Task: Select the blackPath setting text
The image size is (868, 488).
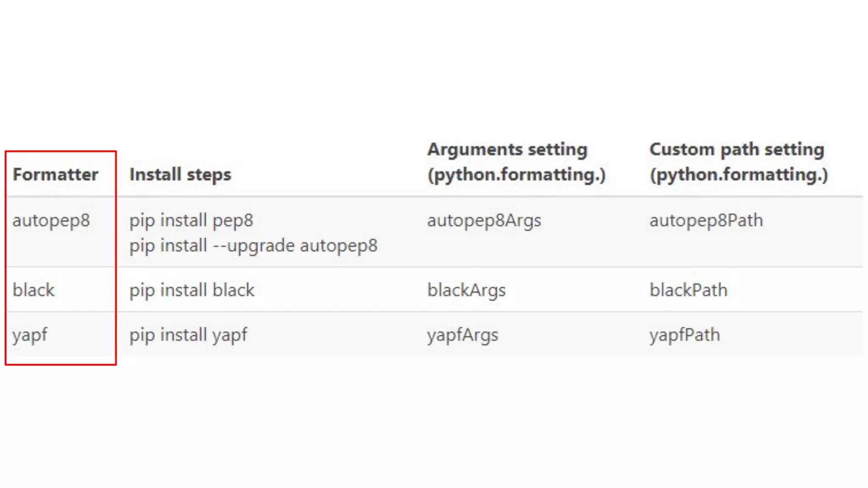Action: pyautogui.click(x=689, y=290)
